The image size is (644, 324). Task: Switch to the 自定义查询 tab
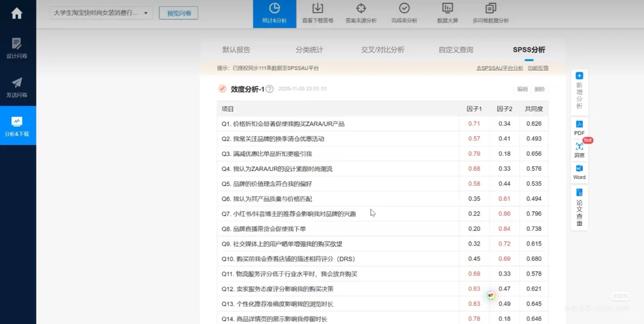(x=455, y=50)
